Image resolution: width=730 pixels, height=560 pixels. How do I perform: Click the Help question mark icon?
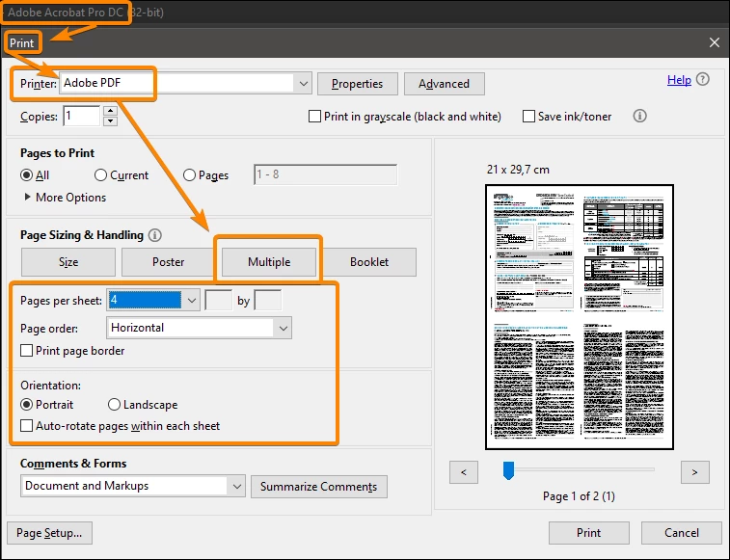click(703, 80)
